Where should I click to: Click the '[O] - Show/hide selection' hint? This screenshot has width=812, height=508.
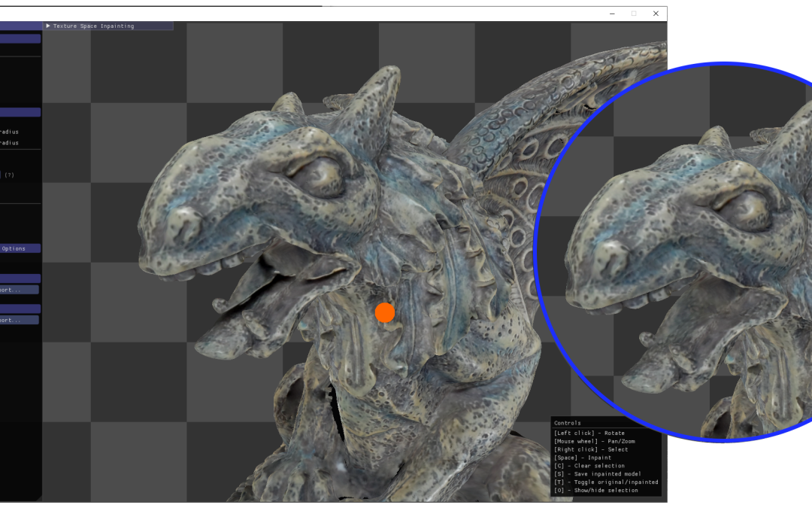point(596,490)
